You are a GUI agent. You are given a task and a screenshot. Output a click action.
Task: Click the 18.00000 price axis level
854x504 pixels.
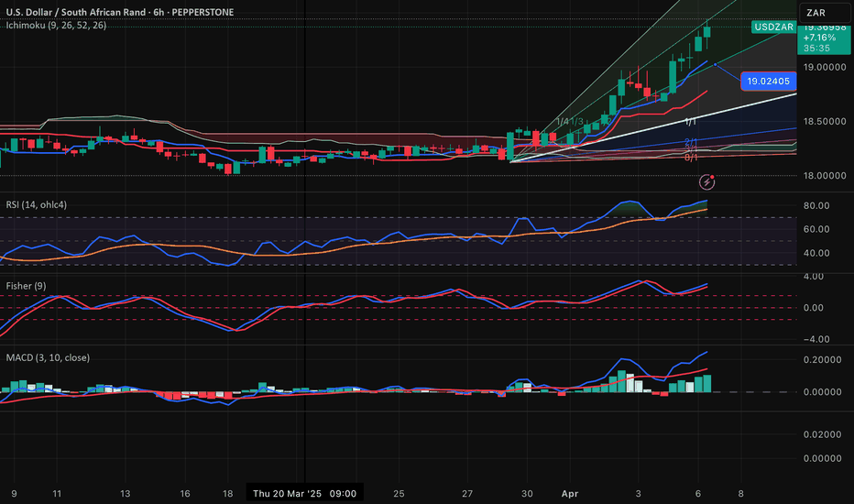(x=825, y=175)
